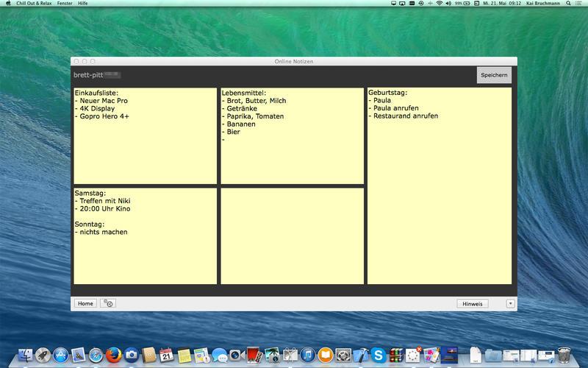
Task: Open the Mail stamp icon in the Dock
Action: point(79,355)
